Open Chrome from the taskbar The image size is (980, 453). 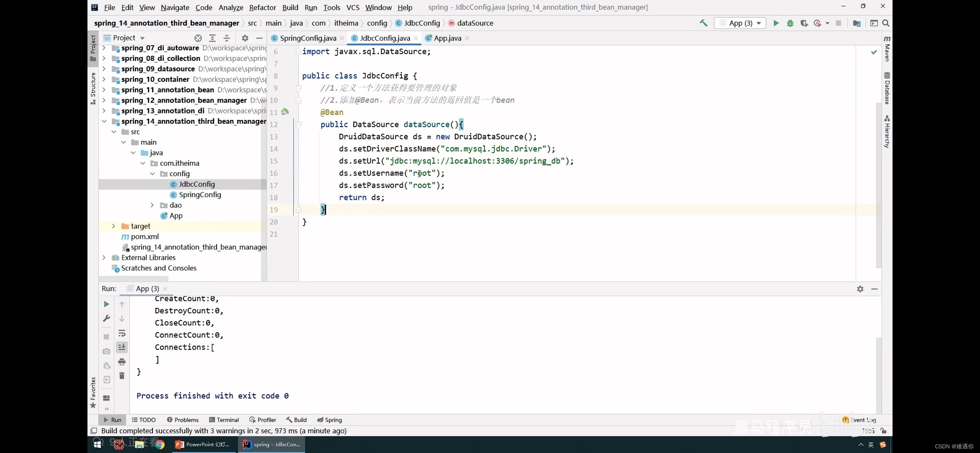coord(160,444)
